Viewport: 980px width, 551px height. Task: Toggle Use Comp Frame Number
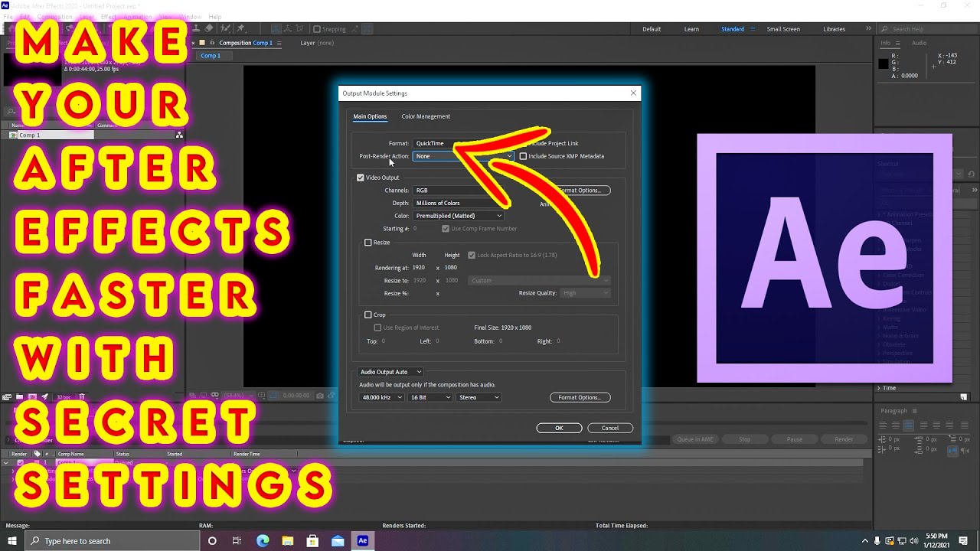446,229
